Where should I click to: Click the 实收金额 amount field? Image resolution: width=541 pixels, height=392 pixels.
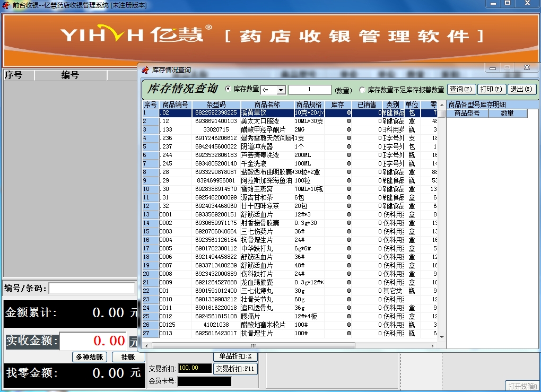click(93, 341)
